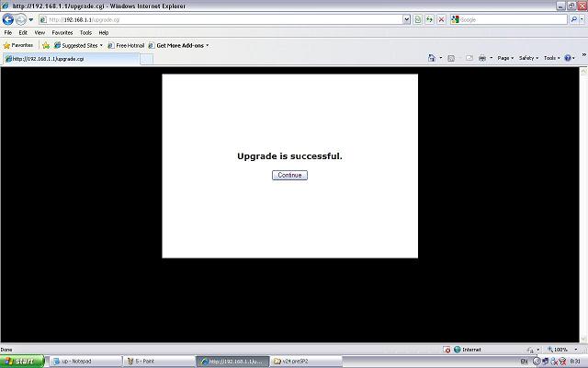Switch to the Internet Explorer taskbar button
This screenshot has height=368, width=588.
232,362
